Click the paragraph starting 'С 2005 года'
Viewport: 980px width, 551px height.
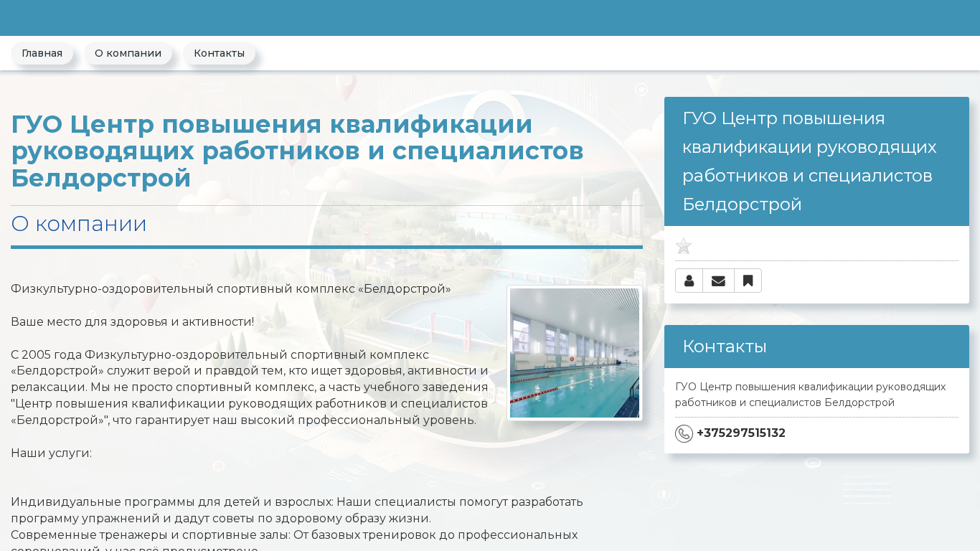[250, 387]
